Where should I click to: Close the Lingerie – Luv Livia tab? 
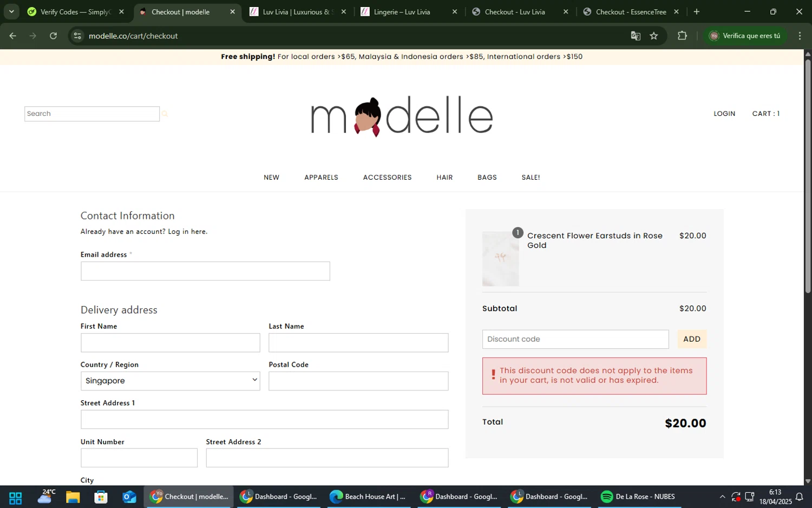click(455, 11)
